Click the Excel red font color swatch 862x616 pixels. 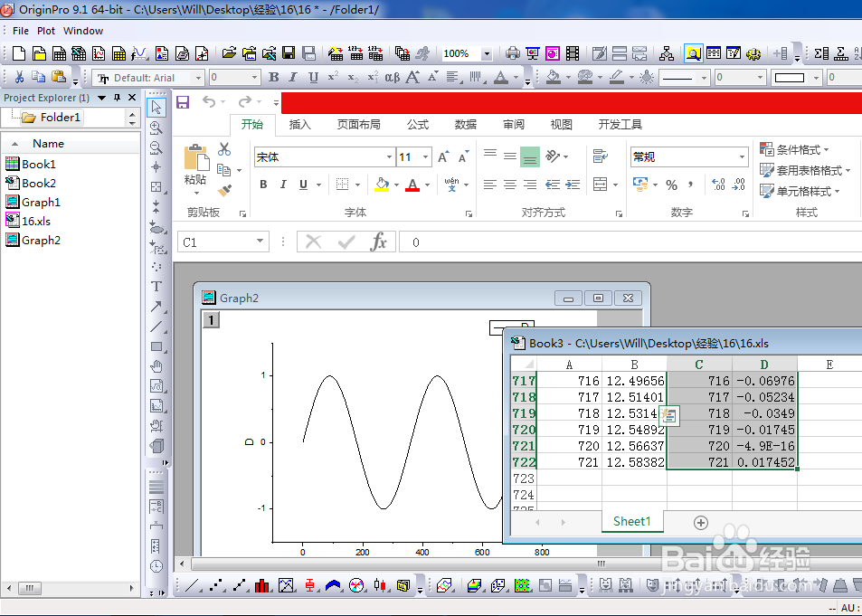tap(412, 185)
